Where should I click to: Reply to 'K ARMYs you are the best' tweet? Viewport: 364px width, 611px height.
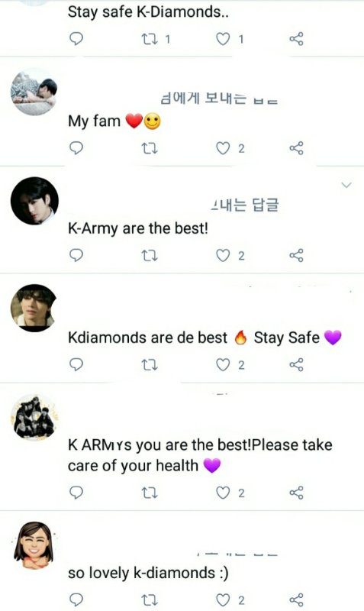76,493
